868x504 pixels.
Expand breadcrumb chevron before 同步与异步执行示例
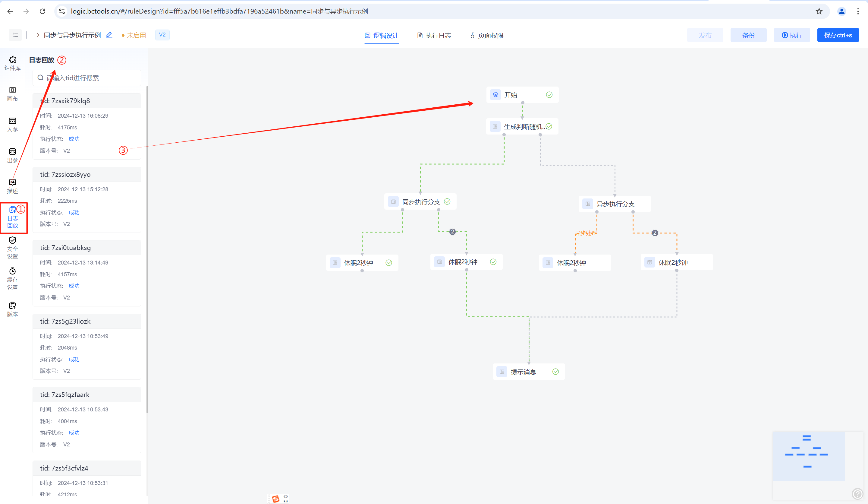click(38, 35)
